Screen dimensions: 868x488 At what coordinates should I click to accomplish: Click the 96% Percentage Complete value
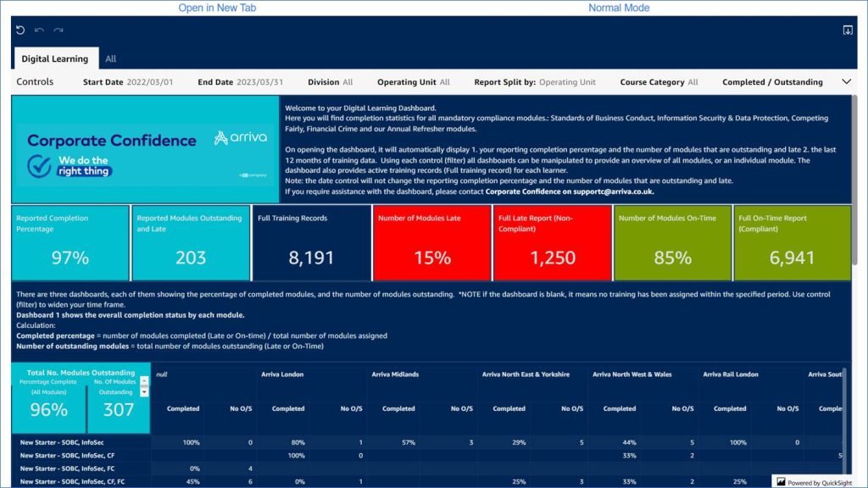48,409
